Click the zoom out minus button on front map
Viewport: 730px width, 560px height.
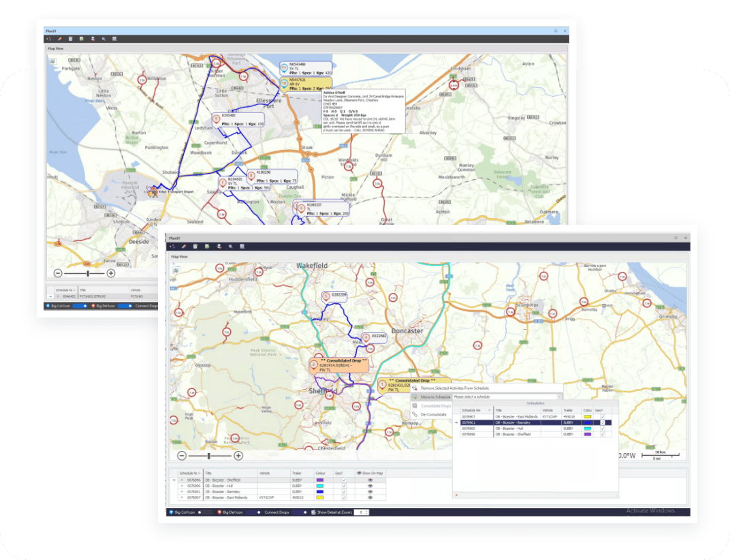(x=182, y=456)
